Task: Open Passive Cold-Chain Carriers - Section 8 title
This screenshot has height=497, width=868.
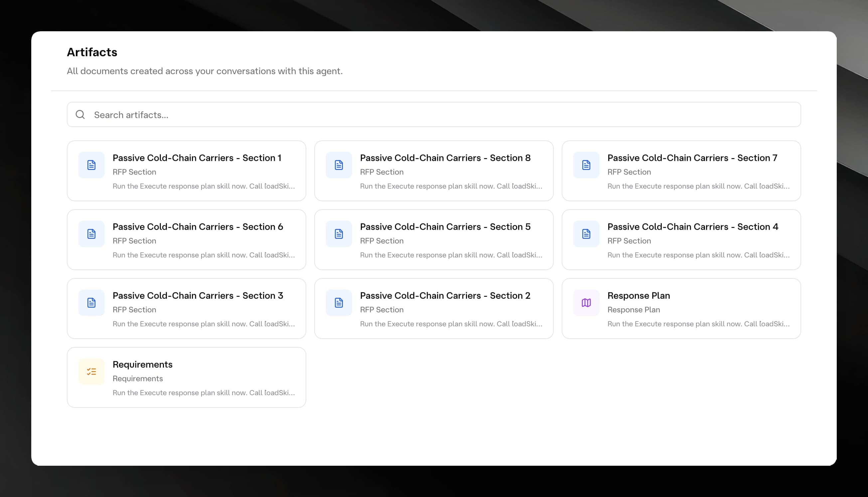Action: coord(445,158)
